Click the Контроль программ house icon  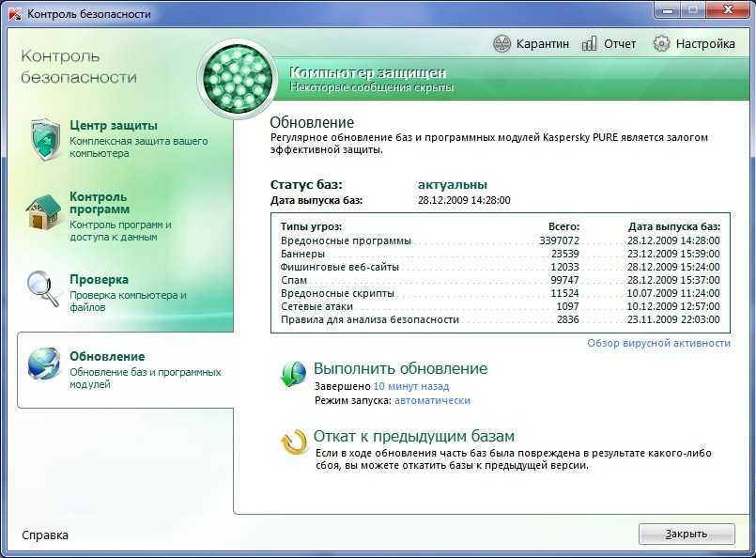(43, 212)
